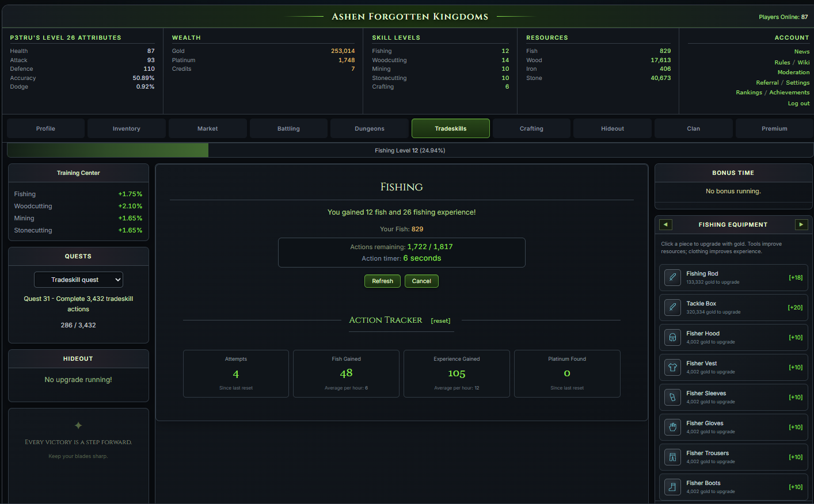
Task: Click the Refresh button
Action: click(382, 281)
